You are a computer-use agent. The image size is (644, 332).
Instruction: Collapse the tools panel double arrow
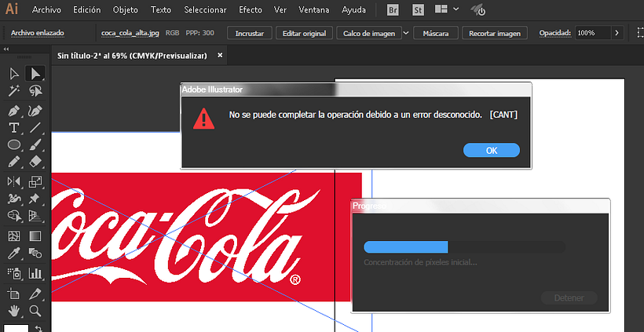(6, 49)
